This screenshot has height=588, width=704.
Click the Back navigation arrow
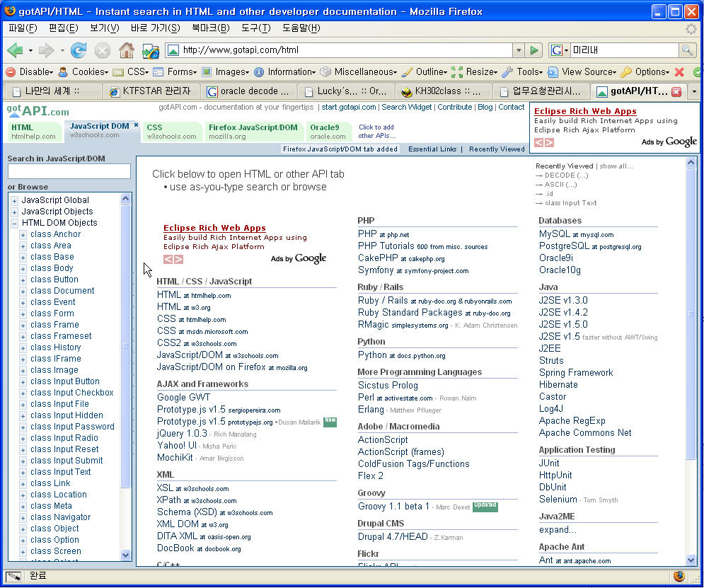coord(15,50)
